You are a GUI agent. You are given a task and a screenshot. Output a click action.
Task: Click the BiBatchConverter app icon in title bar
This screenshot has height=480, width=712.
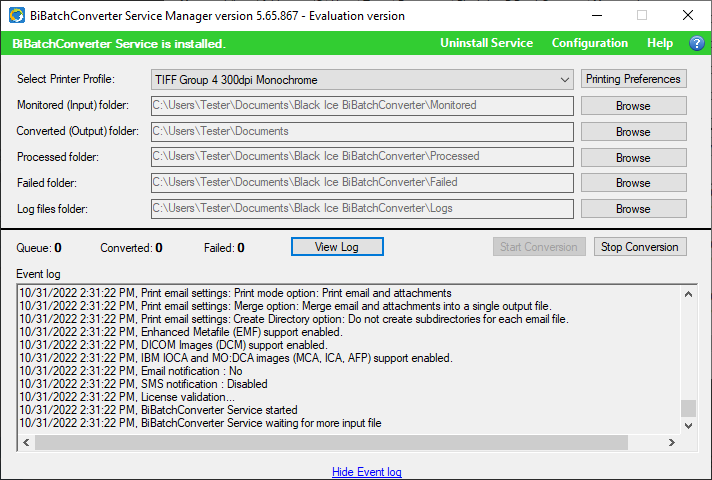point(17,15)
